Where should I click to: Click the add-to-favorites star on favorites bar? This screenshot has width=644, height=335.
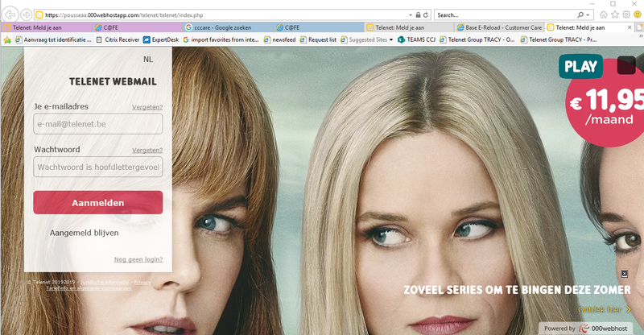tap(7, 39)
